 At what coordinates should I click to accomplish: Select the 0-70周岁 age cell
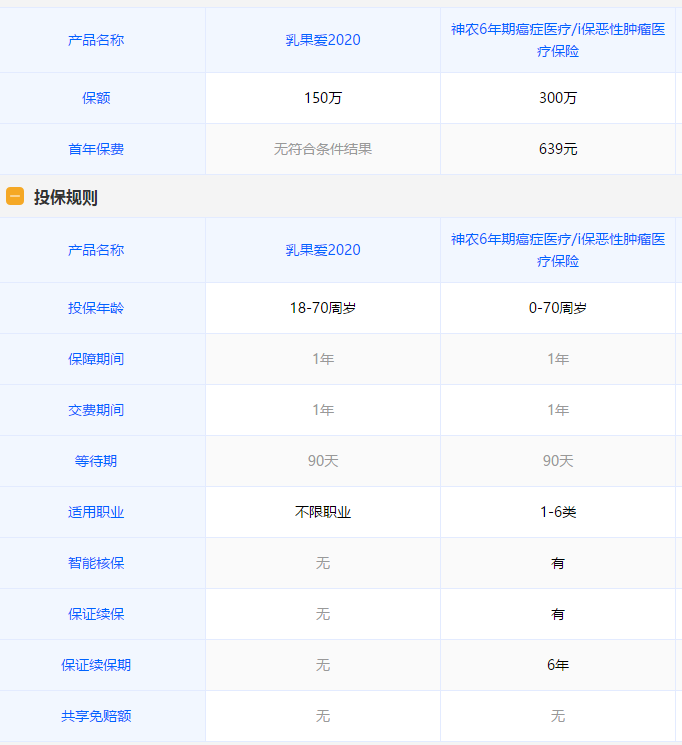click(558, 308)
